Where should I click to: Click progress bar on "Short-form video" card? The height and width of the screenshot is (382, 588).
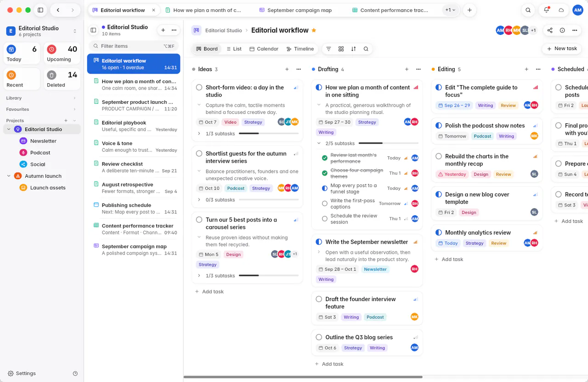click(x=269, y=134)
